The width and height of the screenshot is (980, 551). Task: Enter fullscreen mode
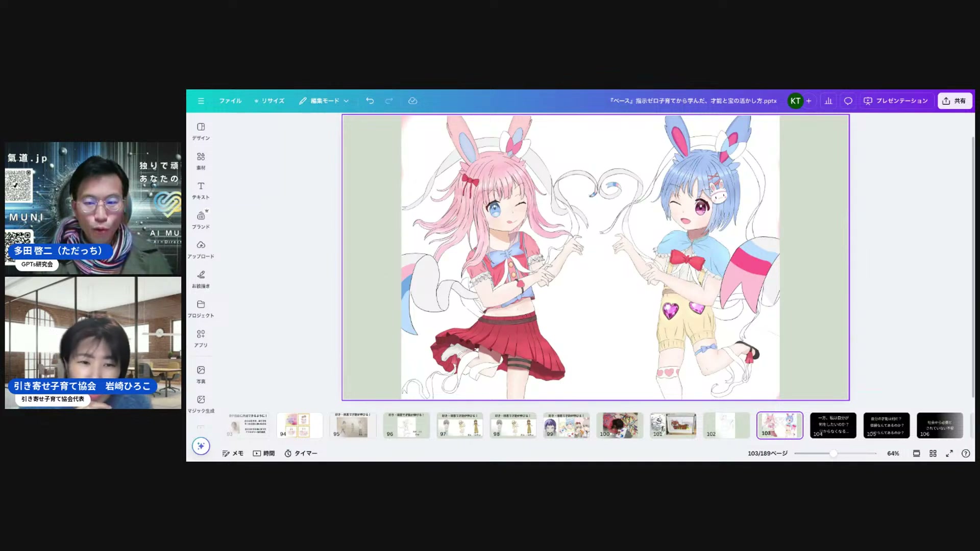coord(949,454)
